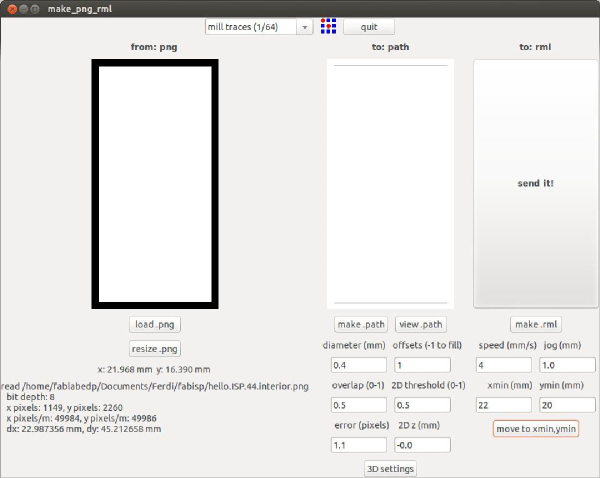The height and width of the screenshot is (478, 600).
Task: Click the 2D threshold (0-1) input field
Action: click(422, 405)
